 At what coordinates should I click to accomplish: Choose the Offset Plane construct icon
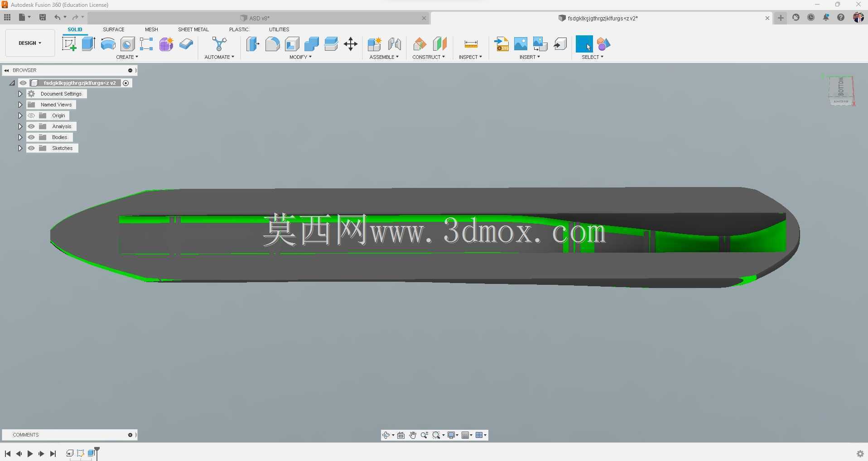point(420,44)
